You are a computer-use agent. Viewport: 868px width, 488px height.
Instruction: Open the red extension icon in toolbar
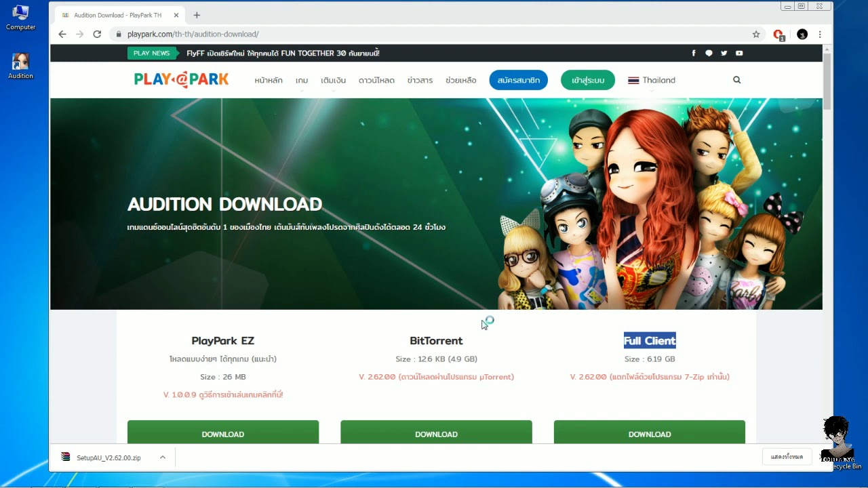point(778,35)
